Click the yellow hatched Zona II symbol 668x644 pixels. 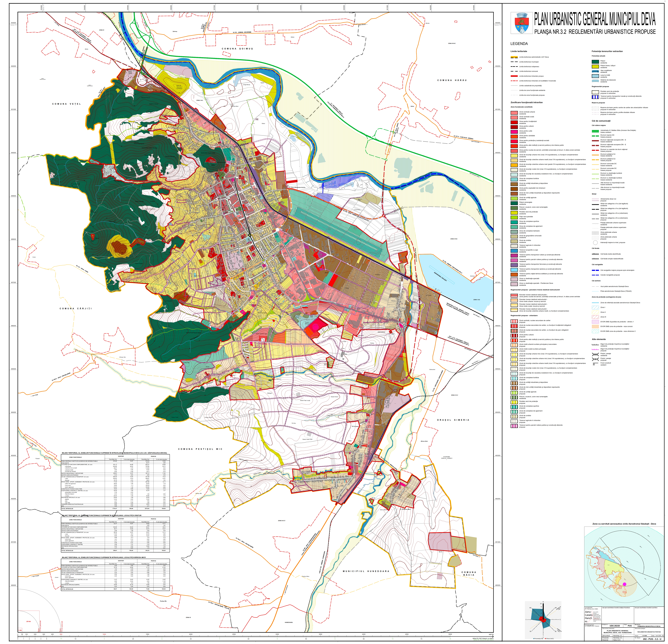[595, 312]
